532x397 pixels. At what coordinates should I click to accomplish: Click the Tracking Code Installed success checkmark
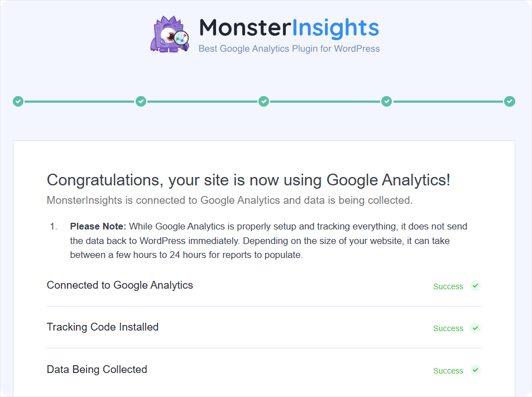click(x=476, y=328)
